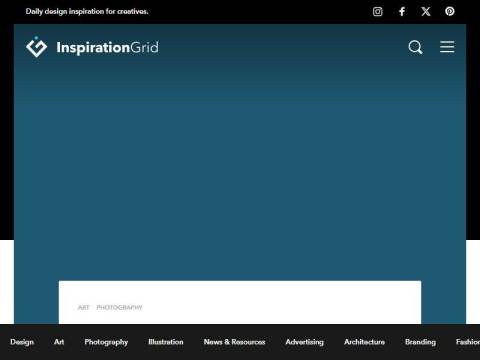Open Advertising section

click(304, 342)
